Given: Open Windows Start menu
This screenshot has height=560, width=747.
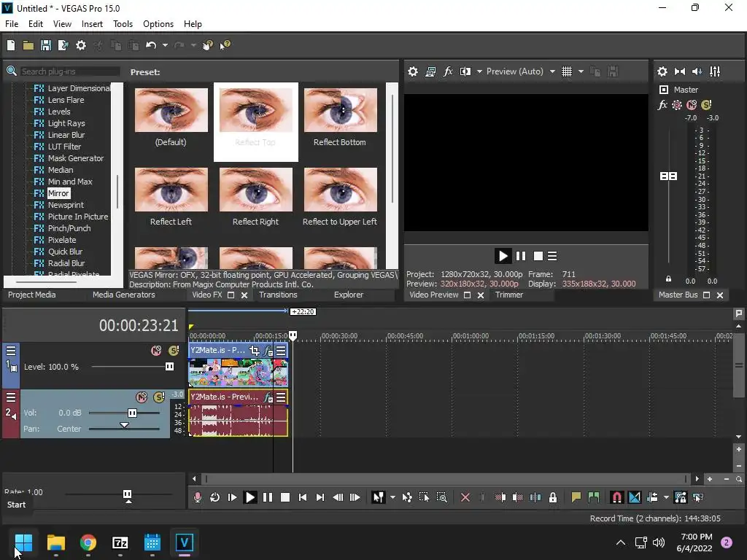Looking at the screenshot, I should 23,542.
